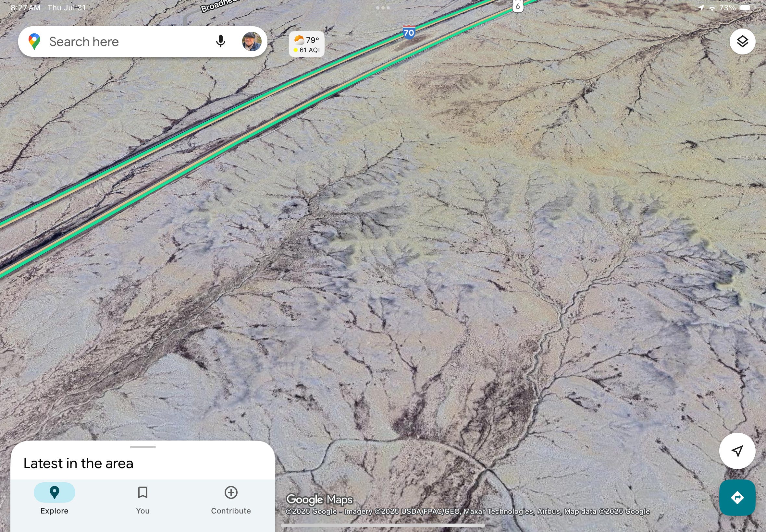The height and width of the screenshot is (532, 766).
Task: Tap the microphone voice search icon
Action: click(220, 41)
